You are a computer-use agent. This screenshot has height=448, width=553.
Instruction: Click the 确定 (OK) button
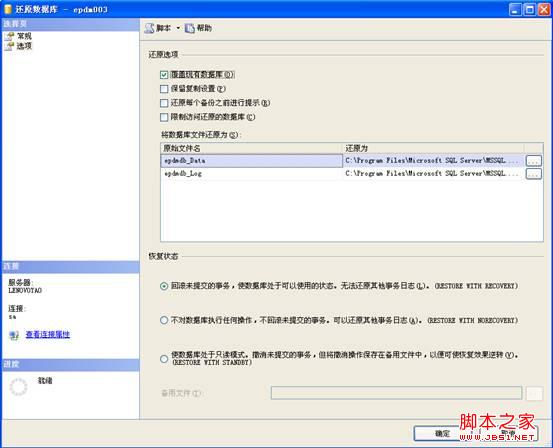[442, 434]
